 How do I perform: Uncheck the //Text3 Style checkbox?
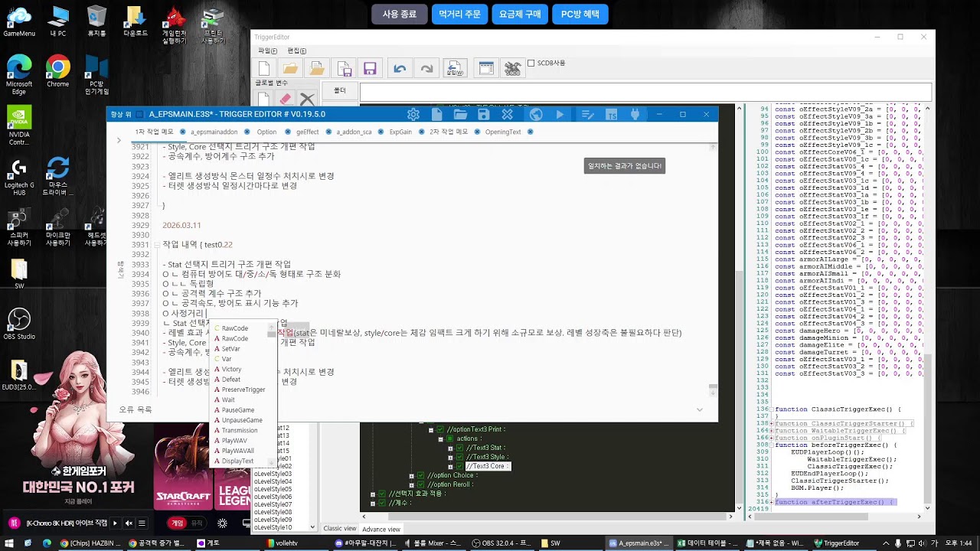point(460,458)
